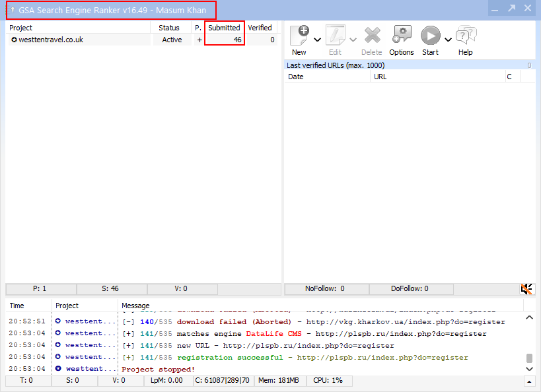Select the registration successful log entry
Image resolution: width=541 pixels, height=392 pixels.
(x=265, y=357)
